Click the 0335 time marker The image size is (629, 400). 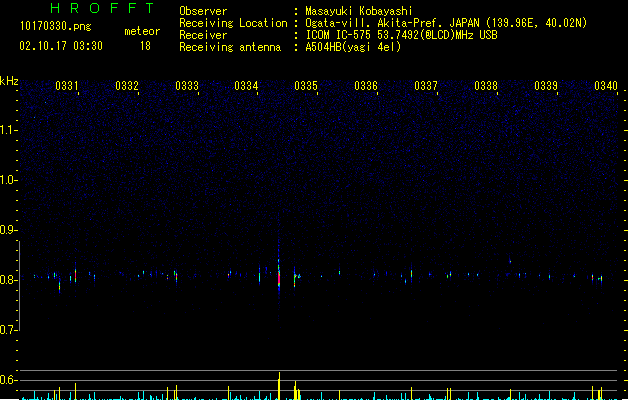[306, 86]
